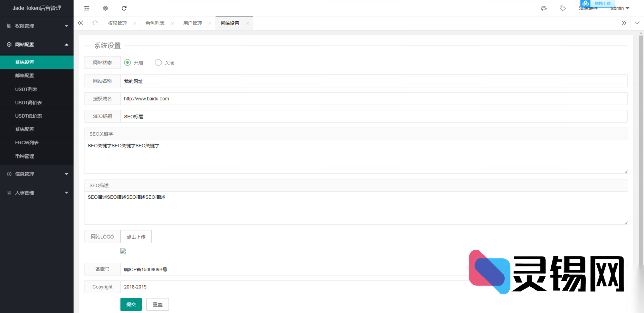The width and height of the screenshot is (644, 313).
Task: Select the 关闭 radio for website status
Action: 158,63
